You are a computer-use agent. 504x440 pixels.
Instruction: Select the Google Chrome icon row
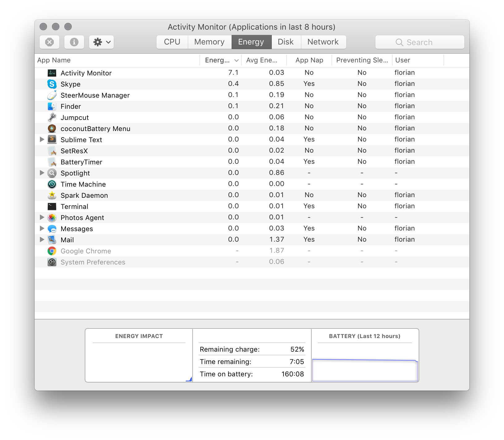(52, 251)
